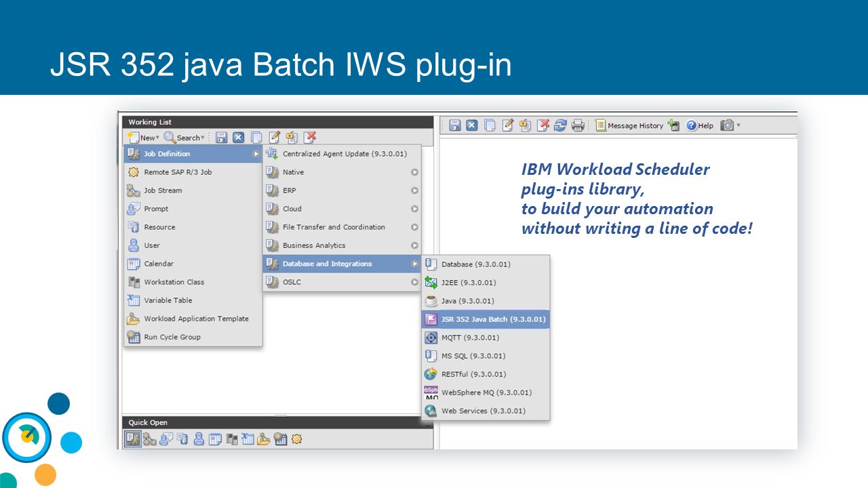
Task: Click the Save icon in the right editor toolbar
Action: 455,125
